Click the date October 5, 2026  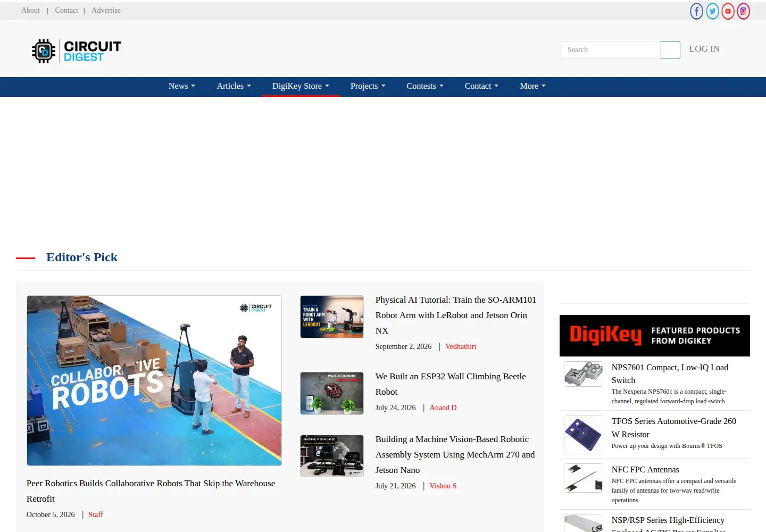click(51, 515)
